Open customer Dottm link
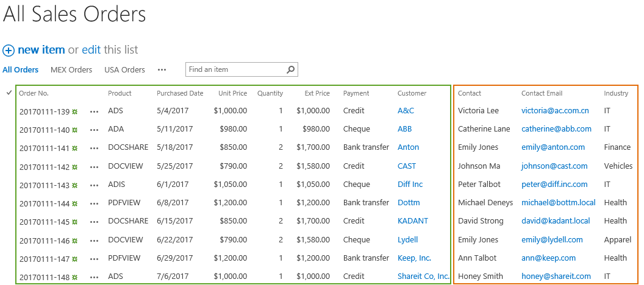This screenshot has height=285, width=644. (x=409, y=203)
